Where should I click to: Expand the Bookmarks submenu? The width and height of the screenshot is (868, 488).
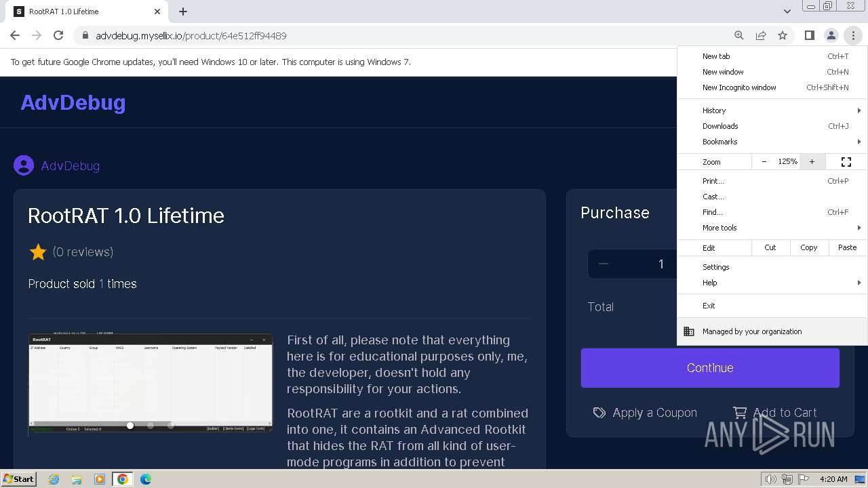[x=772, y=142]
